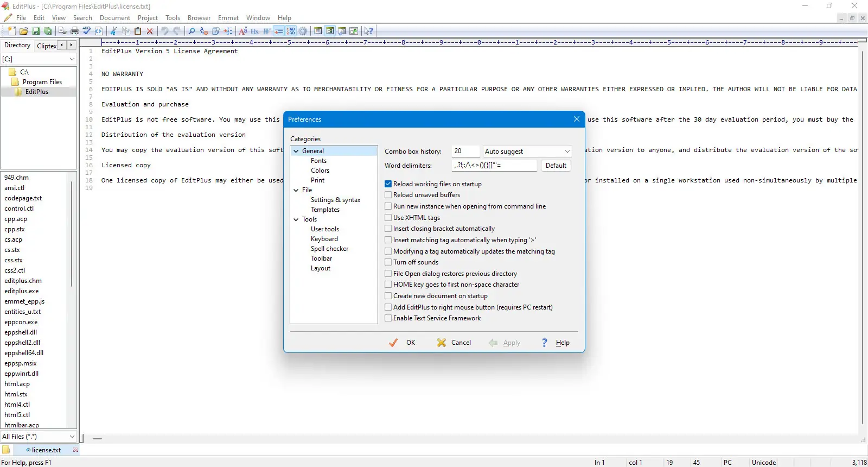The height and width of the screenshot is (467, 868).
Task: Tick the Turn off sounds checkbox
Action: click(x=388, y=262)
